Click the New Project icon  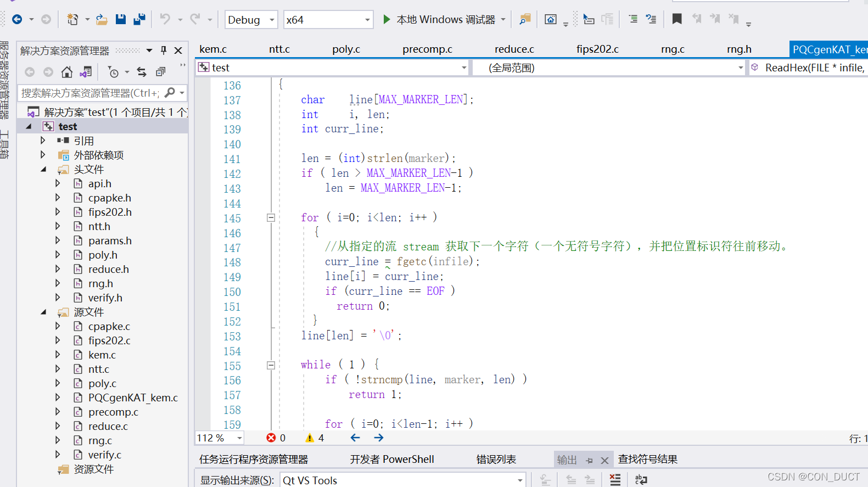(72, 19)
